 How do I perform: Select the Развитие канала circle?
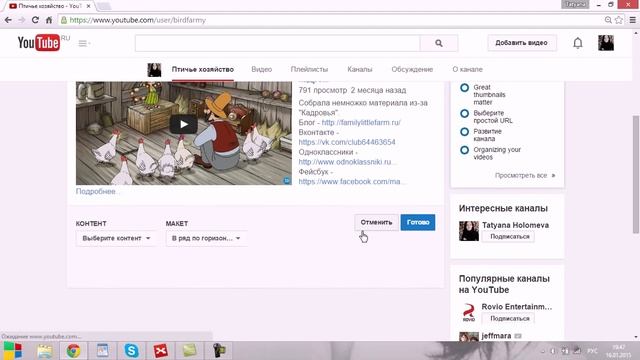click(464, 132)
